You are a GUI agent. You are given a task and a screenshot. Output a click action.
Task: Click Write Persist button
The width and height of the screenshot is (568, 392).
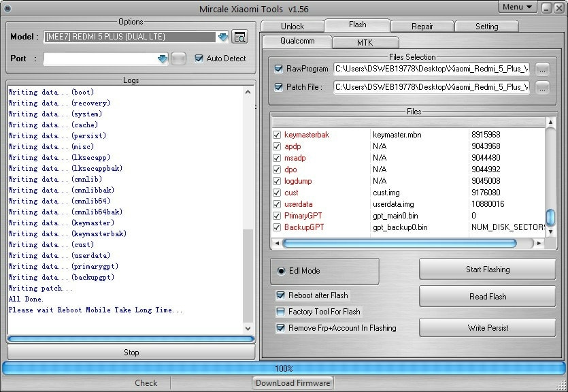[x=487, y=327]
